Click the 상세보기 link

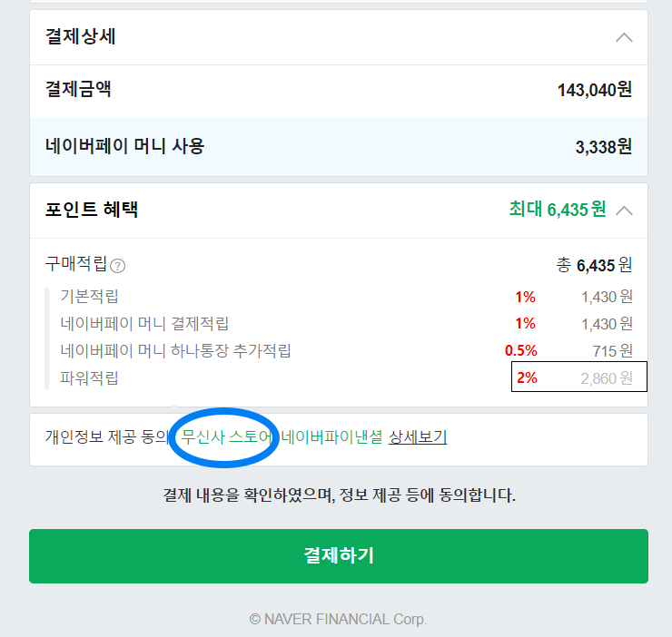point(418,437)
